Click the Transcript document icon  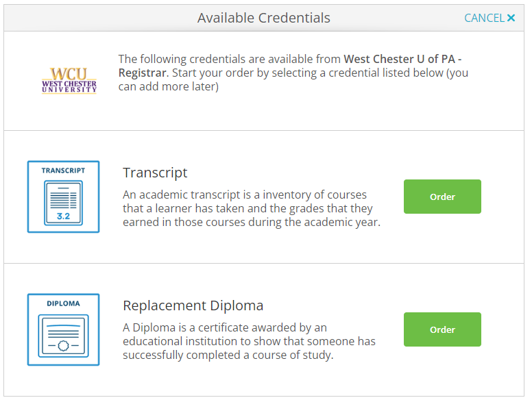coord(63,197)
